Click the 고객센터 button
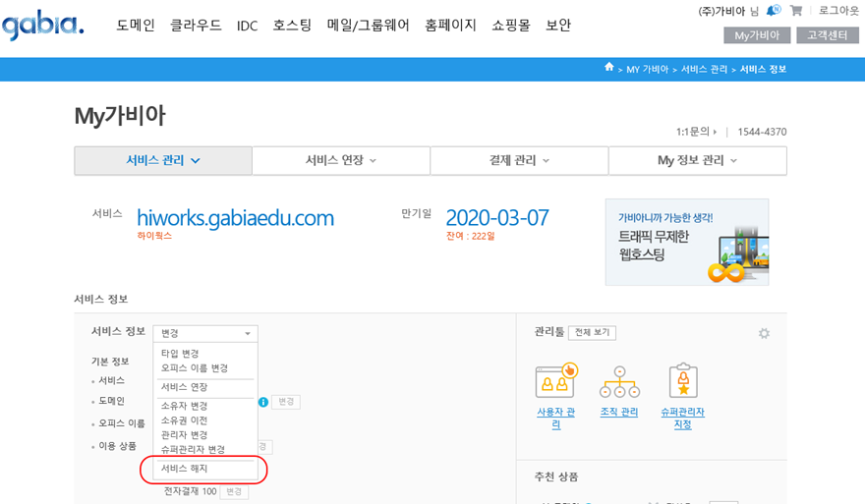The image size is (865, 504). (828, 35)
